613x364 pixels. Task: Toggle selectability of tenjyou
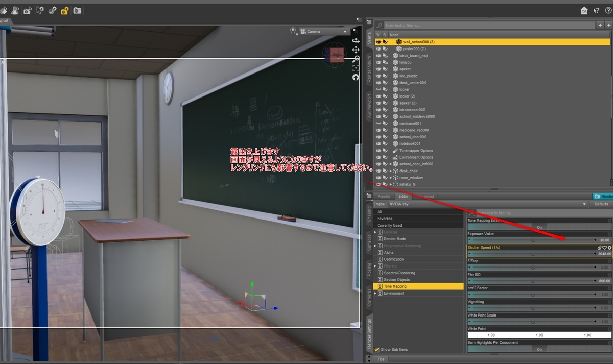pos(385,62)
